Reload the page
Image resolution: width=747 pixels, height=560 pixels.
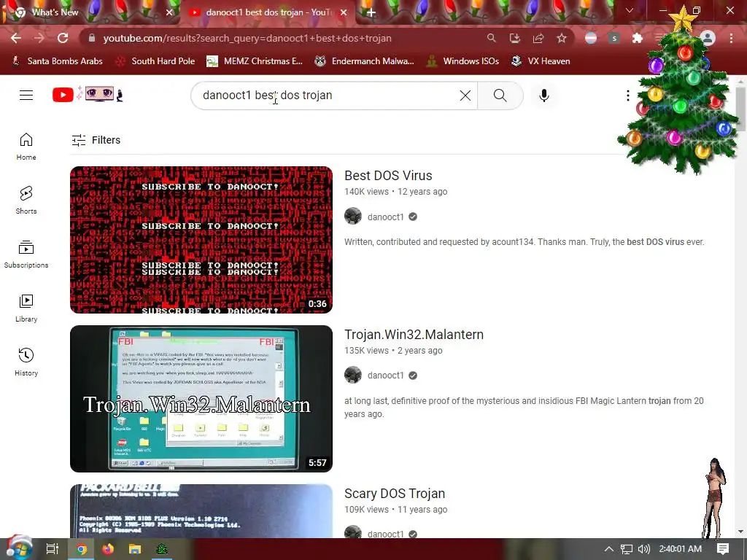point(63,38)
